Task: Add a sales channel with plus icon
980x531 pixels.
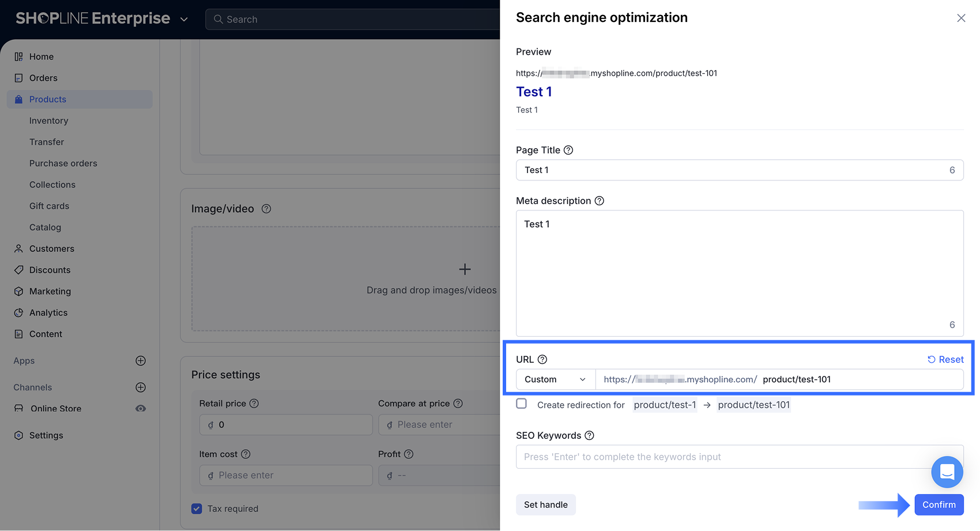Action: click(x=141, y=387)
